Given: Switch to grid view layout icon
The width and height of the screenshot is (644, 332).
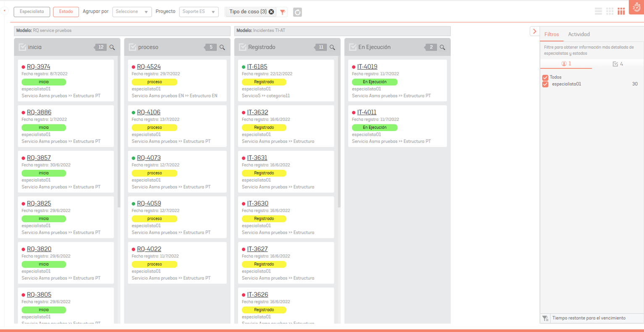Looking at the screenshot, I should pos(610,12).
